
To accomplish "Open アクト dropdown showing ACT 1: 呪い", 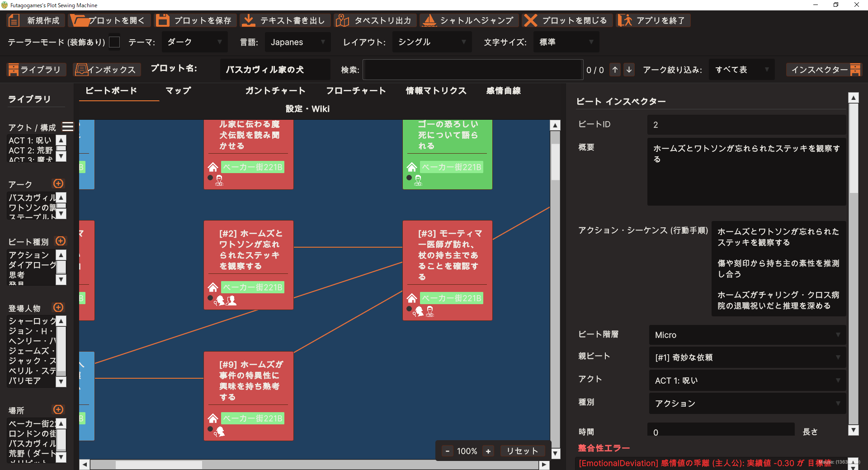I will [x=747, y=381].
